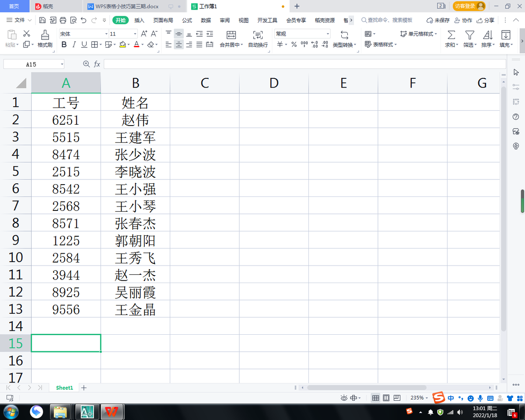Screen dimensions: 525x420
Task: Open the zoom level 235% dropdown
Action: [427, 398]
